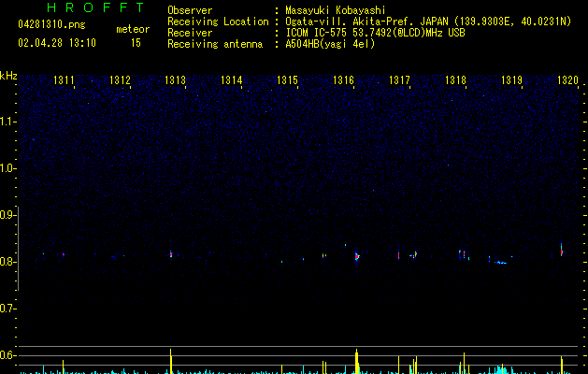Click the tallest yellow intensity spike at 1313
Image resolution: width=588 pixels, height=374 pixels.
(x=171, y=361)
